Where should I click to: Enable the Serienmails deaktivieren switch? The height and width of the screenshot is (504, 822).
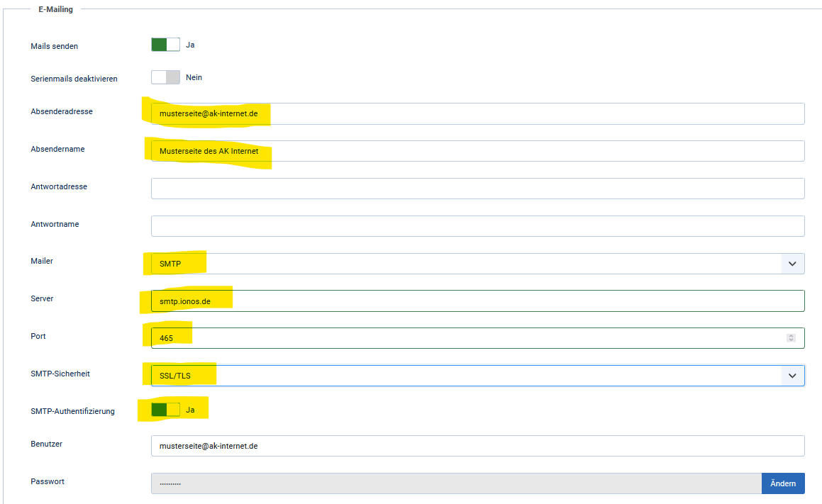pyautogui.click(x=165, y=77)
